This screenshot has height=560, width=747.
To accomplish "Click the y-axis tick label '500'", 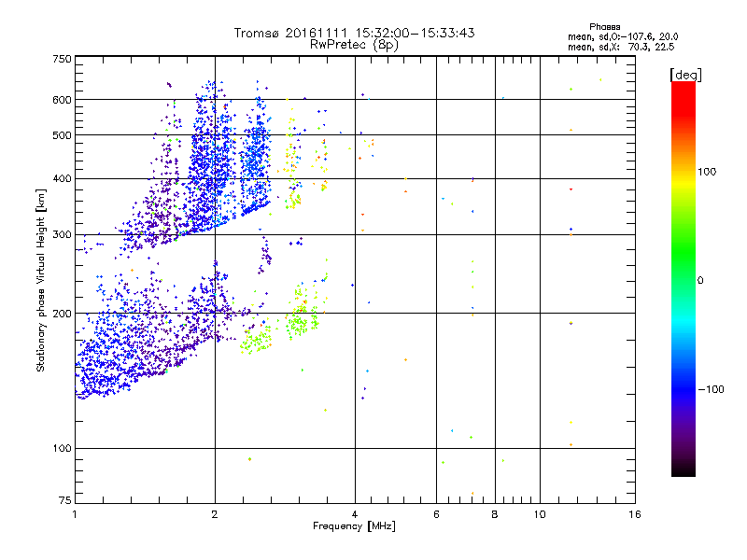I will [62, 135].
